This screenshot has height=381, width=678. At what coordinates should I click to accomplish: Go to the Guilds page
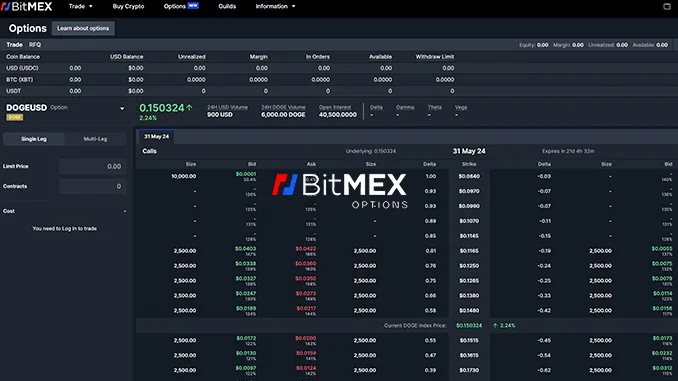227,6
